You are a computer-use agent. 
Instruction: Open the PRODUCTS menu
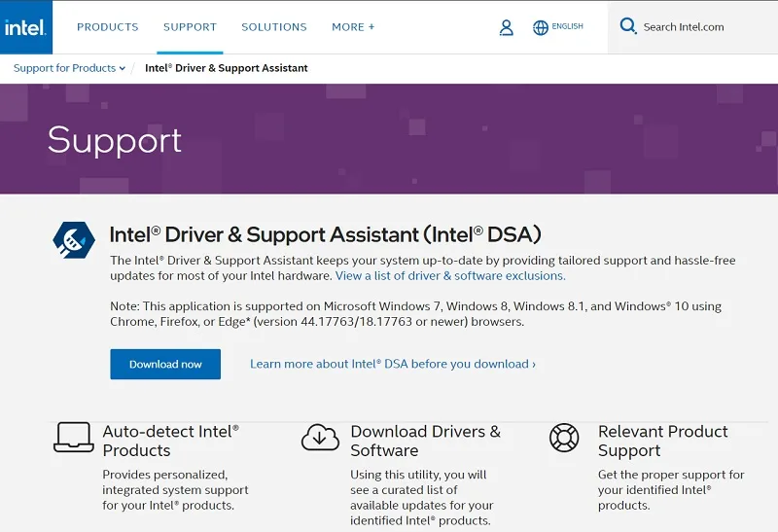(x=108, y=27)
